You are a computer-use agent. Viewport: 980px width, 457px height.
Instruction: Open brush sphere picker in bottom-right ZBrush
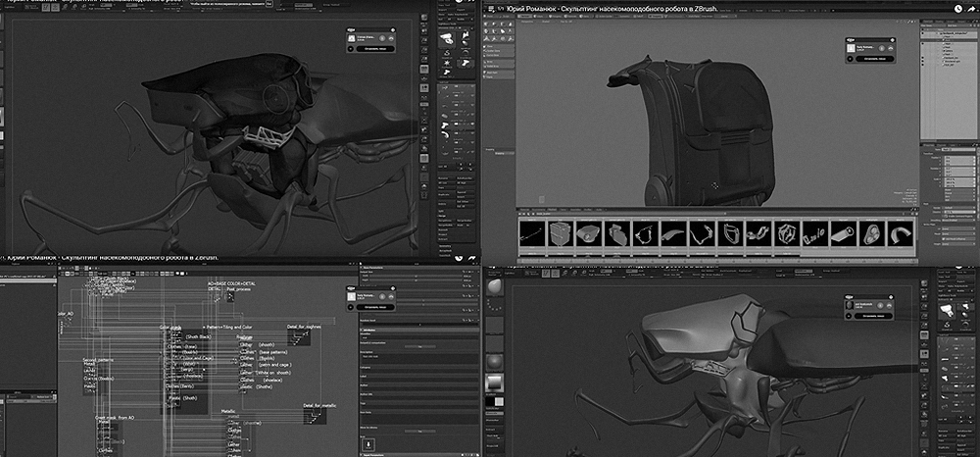point(494,288)
